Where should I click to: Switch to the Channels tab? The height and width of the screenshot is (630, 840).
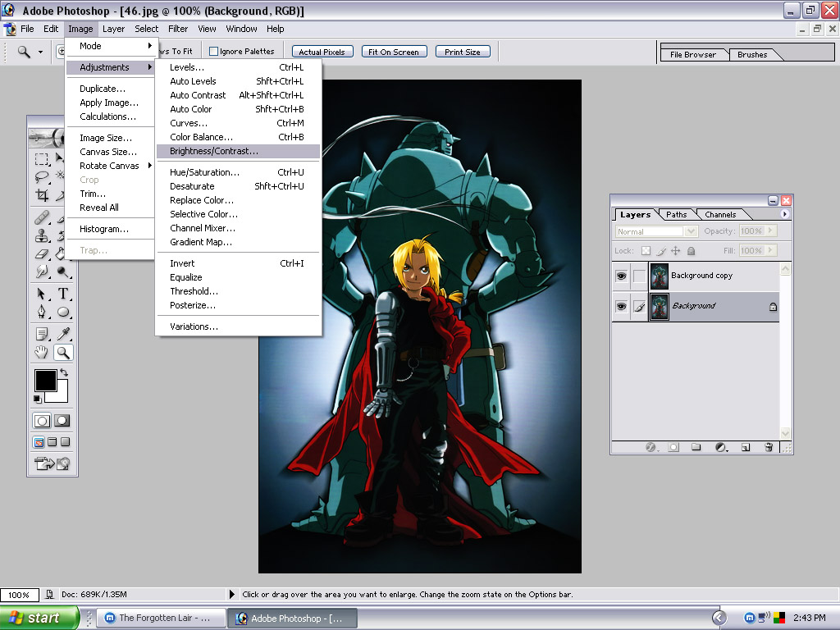coord(720,215)
